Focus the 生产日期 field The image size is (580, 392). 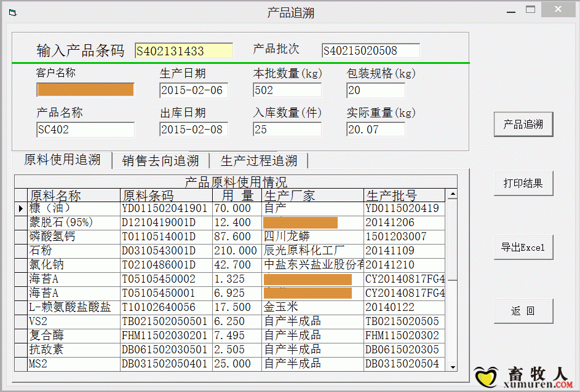click(x=194, y=91)
